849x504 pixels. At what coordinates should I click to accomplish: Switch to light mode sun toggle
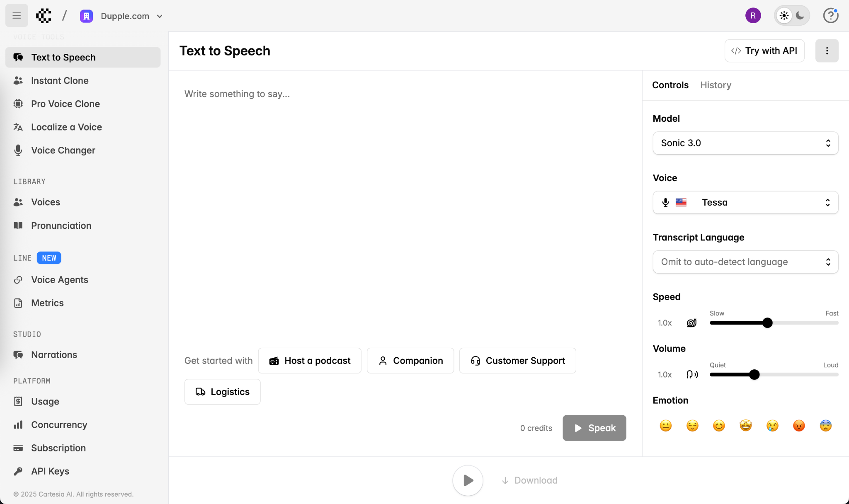click(x=784, y=16)
